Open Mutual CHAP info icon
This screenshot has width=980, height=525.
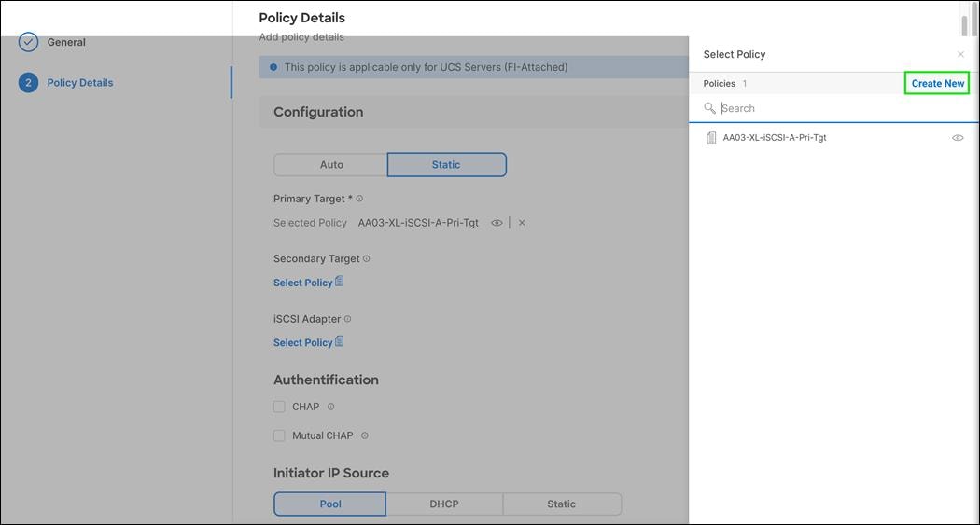(x=364, y=435)
